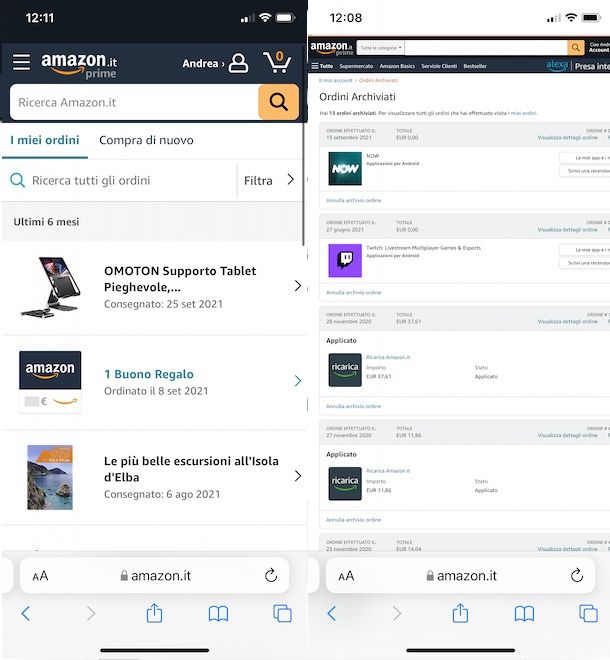Viewport: 610px width, 660px height.
Task: Go back in right Safari
Action: (x=332, y=613)
